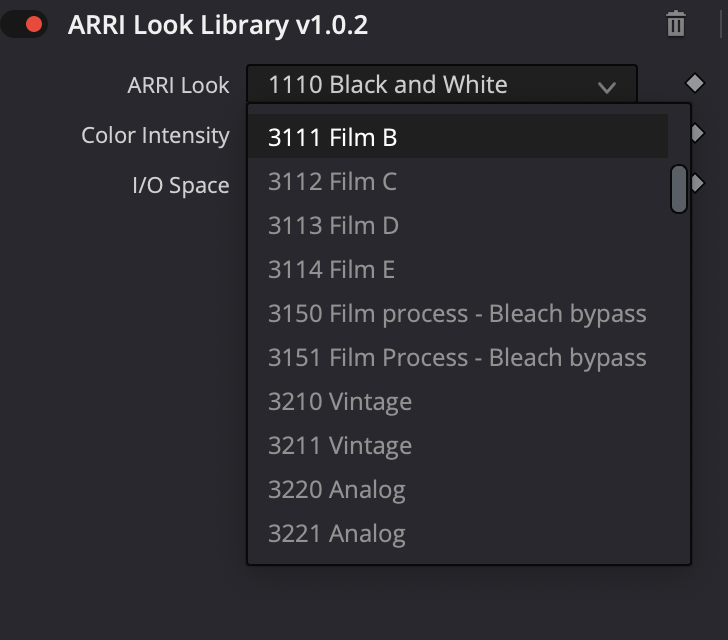Toggle the ARRI Look Library effect switch
728x640 pixels.
tap(24, 24)
